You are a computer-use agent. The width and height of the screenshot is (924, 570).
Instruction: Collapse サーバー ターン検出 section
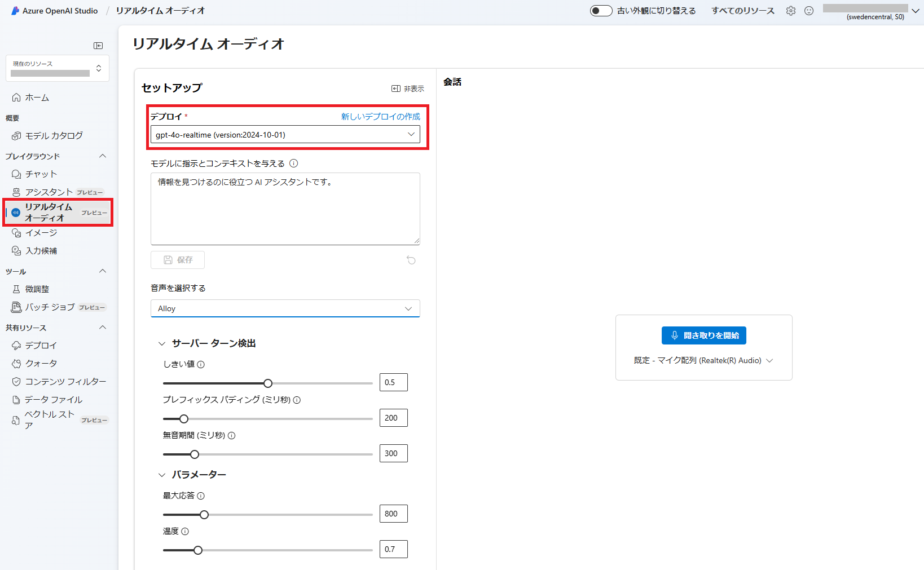point(162,343)
